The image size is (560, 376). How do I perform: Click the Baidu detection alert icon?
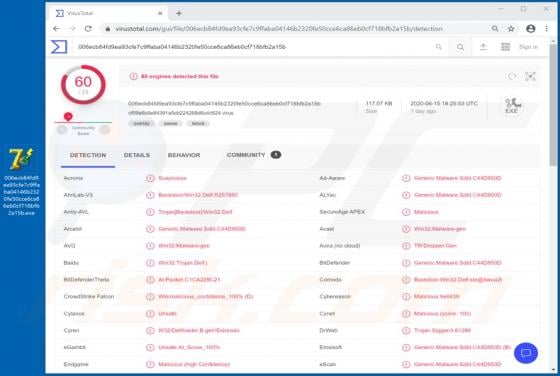pyautogui.click(x=150, y=263)
